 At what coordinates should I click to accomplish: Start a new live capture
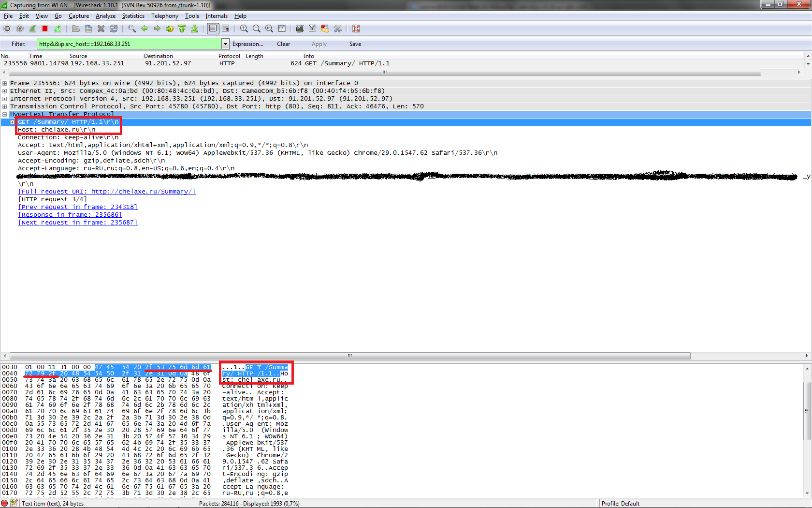coord(32,29)
